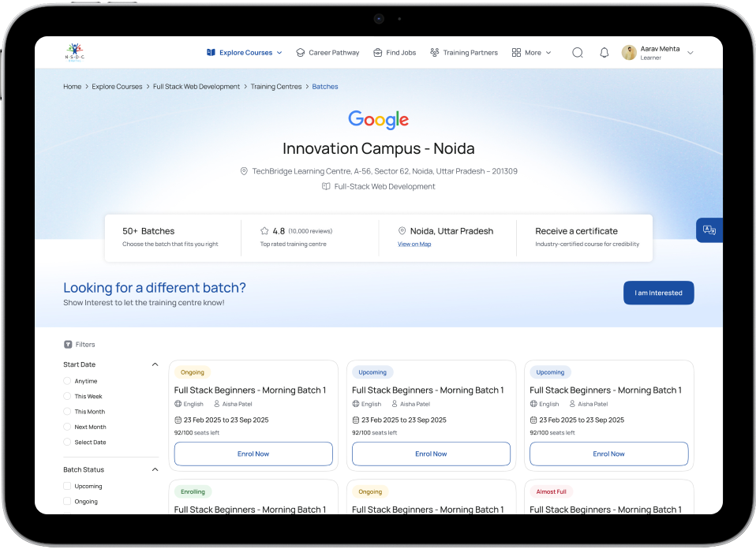Click Aarav Mehta's profile avatar
The height and width of the screenshot is (549, 756).
[x=629, y=53]
